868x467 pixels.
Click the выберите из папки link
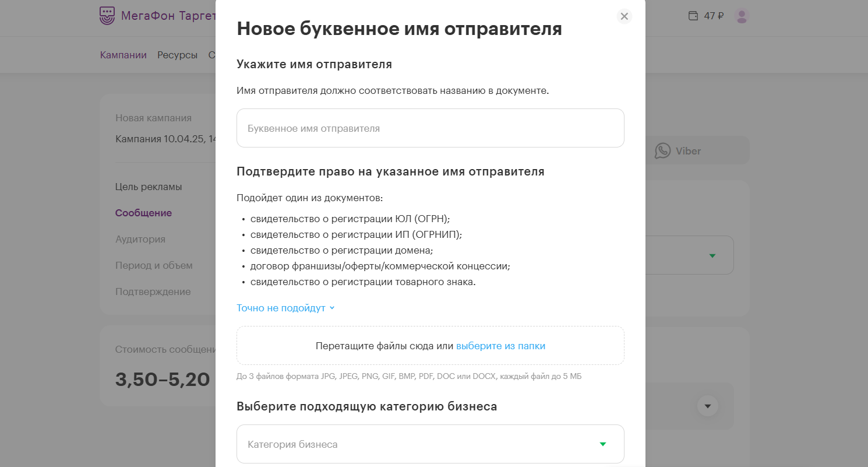click(500, 346)
